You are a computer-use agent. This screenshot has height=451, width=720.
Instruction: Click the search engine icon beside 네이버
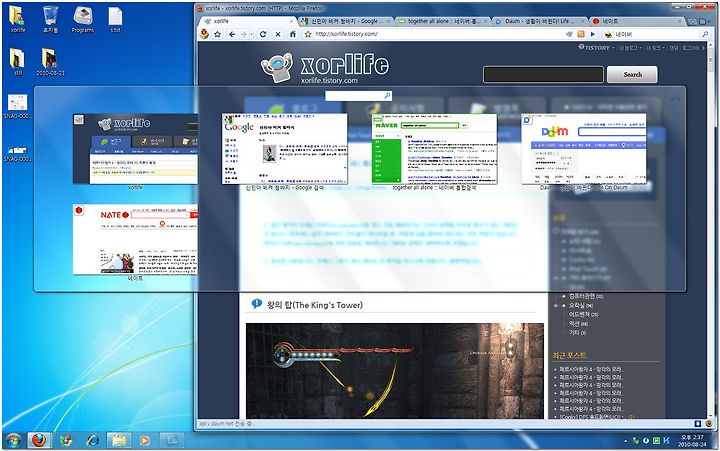608,34
